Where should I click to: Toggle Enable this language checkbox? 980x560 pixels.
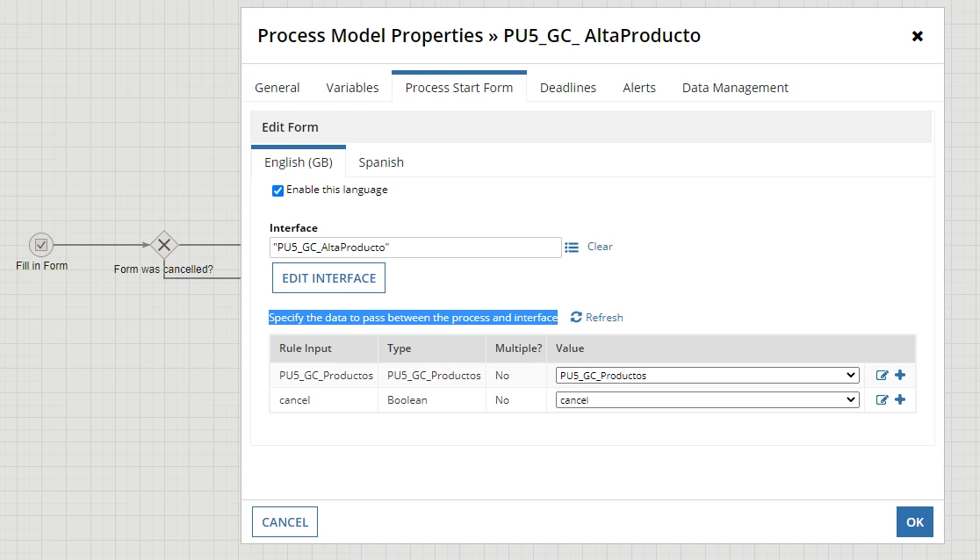277,190
